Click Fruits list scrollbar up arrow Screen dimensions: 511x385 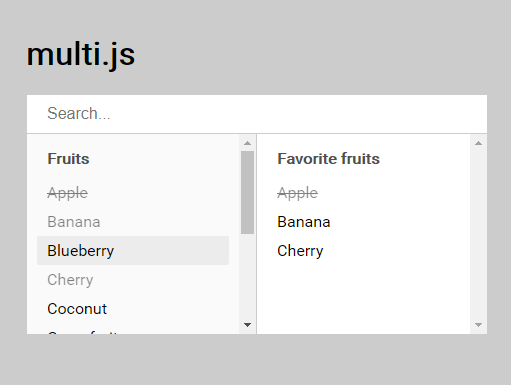pos(247,143)
